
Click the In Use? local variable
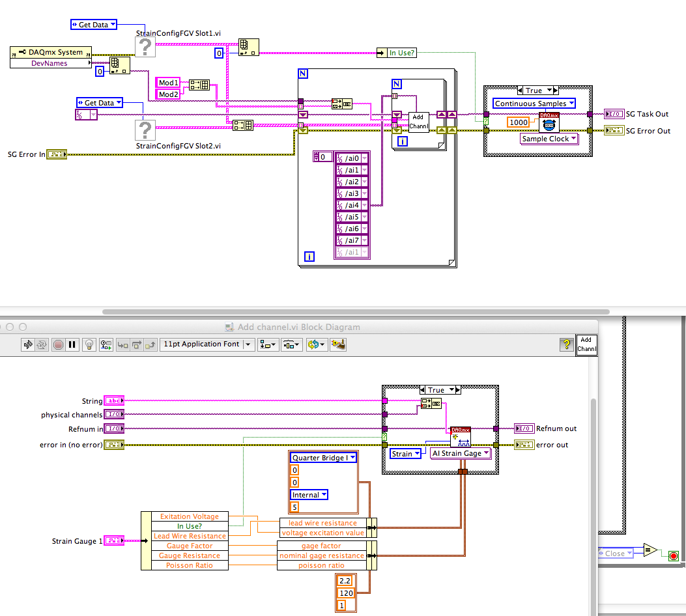tap(397, 53)
